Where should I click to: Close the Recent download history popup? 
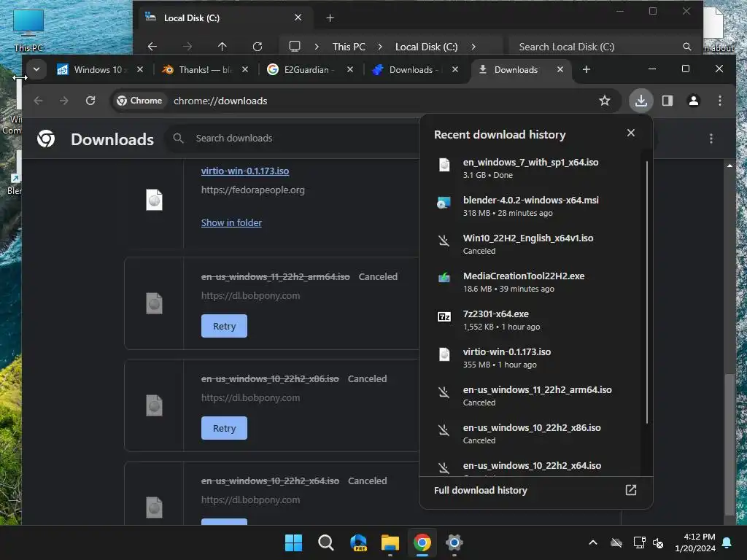(631, 133)
